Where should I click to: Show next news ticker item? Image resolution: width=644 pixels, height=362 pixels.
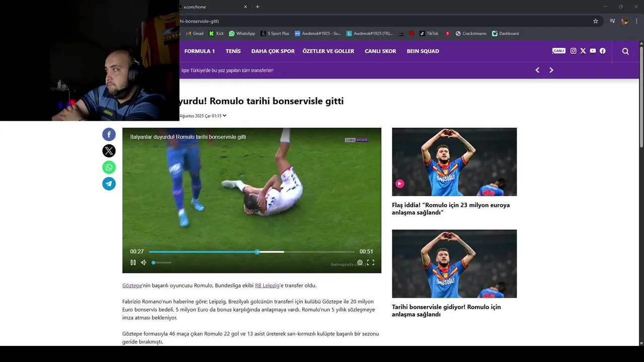click(551, 70)
